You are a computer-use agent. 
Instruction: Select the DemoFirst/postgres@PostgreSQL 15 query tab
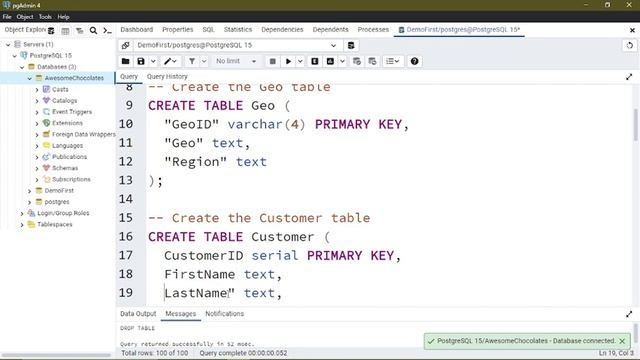(x=459, y=29)
